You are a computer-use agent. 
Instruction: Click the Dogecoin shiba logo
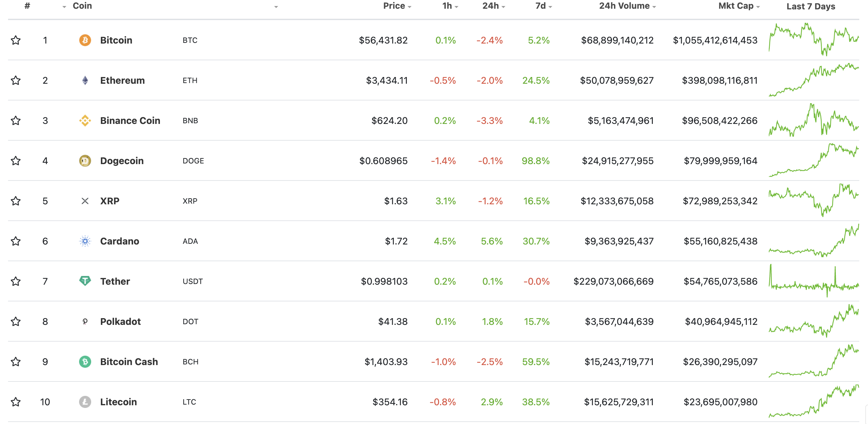pyautogui.click(x=85, y=161)
